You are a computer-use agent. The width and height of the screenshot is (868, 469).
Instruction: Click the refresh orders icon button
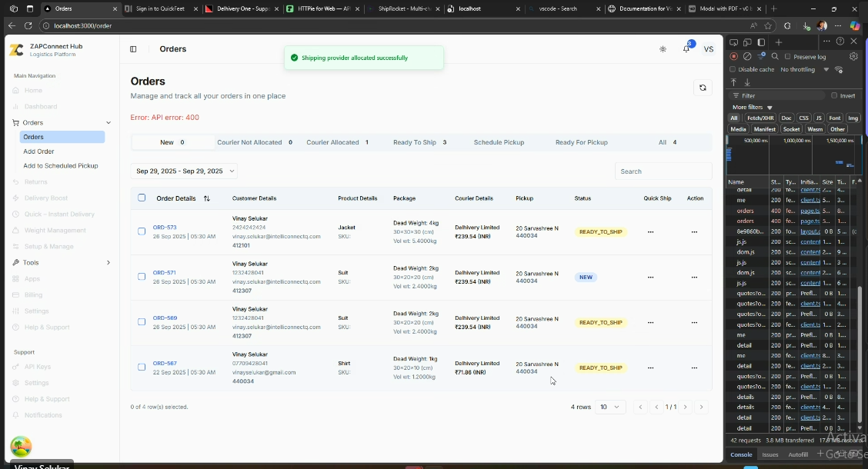point(702,88)
